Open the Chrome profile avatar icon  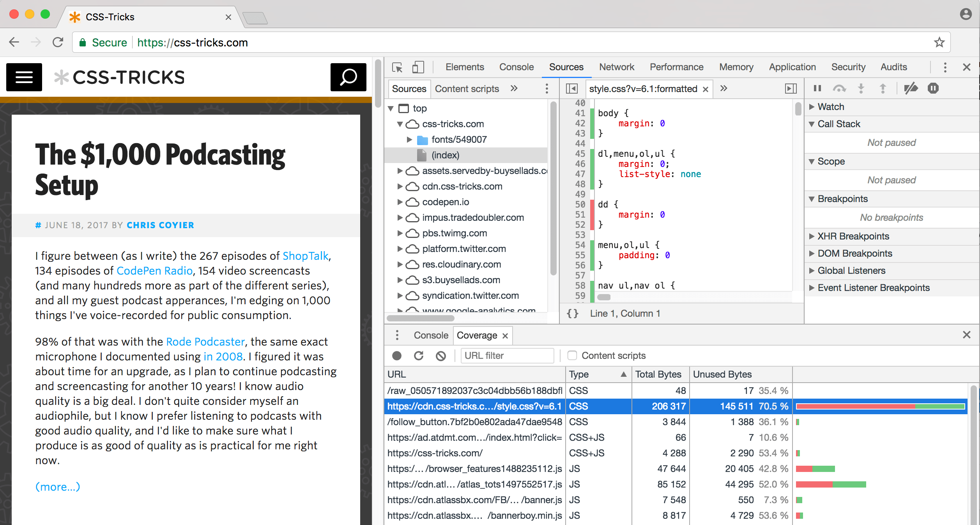[966, 14]
